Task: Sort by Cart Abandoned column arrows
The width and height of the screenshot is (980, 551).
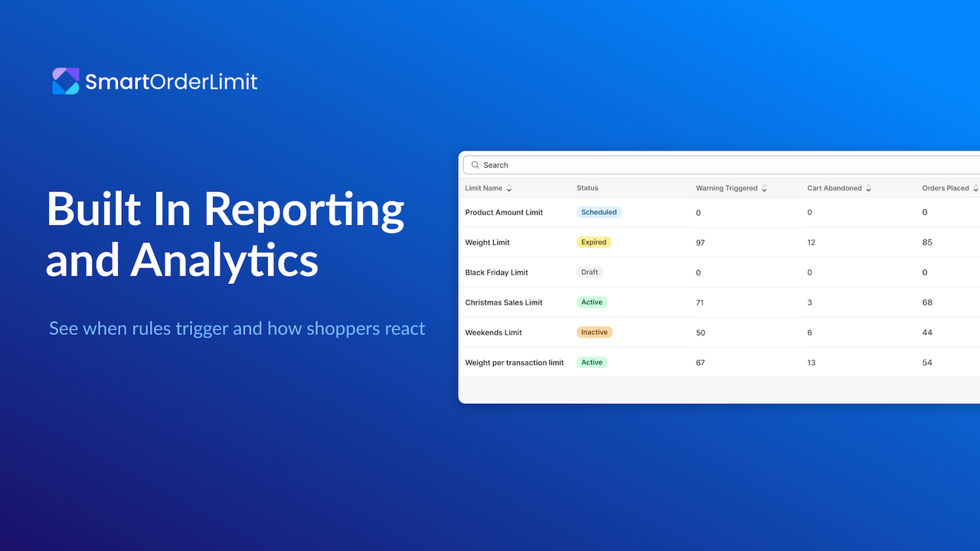Action: (x=868, y=188)
